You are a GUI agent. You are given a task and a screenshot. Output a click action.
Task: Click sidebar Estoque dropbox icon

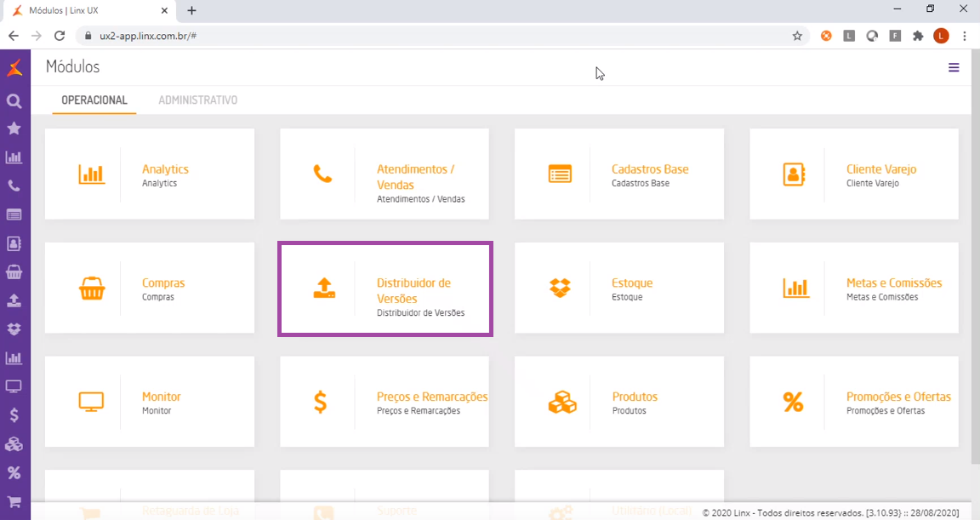(x=14, y=329)
